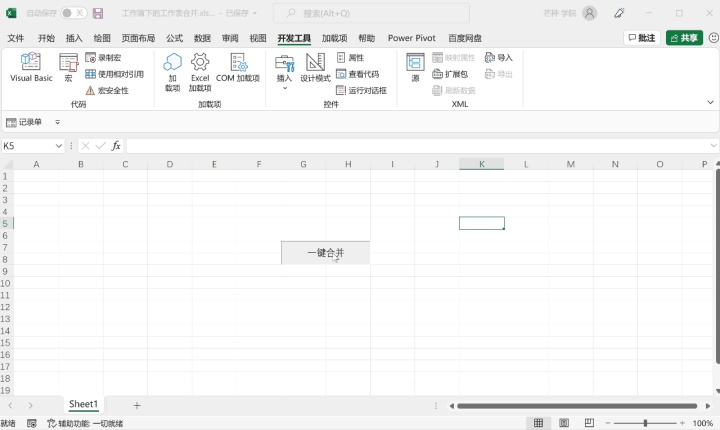Open the Macros (宏) dialog
The height and width of the screenshot is (430, 720).
click(x=68, y=68)
